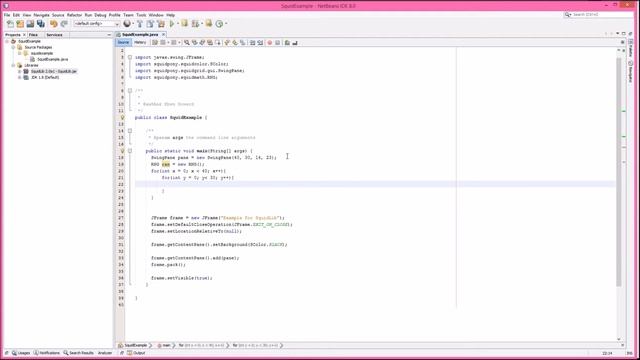Click the Open Project toolbar icon

(x=30, y=24)
